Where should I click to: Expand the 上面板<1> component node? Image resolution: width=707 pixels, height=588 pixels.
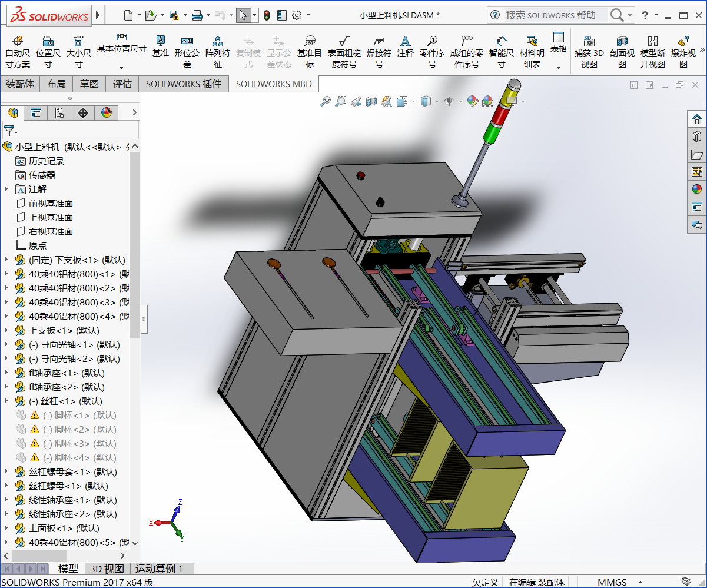click(x=6, y=528)
